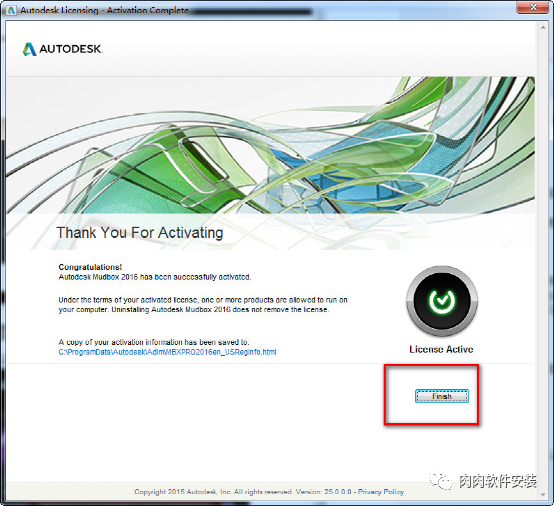Viewport: 554px width, 506px height.
Task: Click 'A copy of your activation information' line
Action: (x=154, y=342)
